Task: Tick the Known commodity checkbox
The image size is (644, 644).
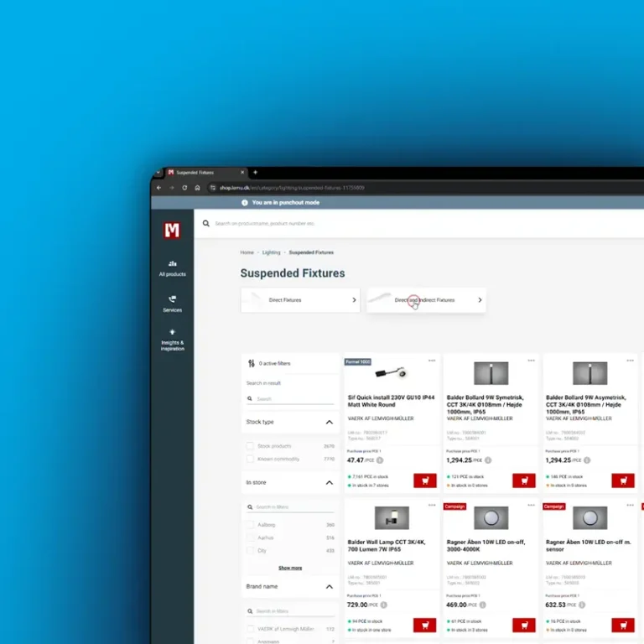Action: (x=250, y=459)
